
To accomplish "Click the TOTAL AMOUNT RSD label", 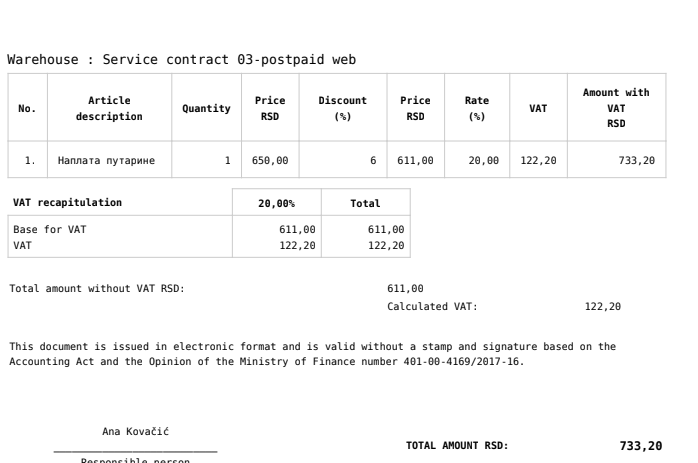I will [x=457, y=446].
